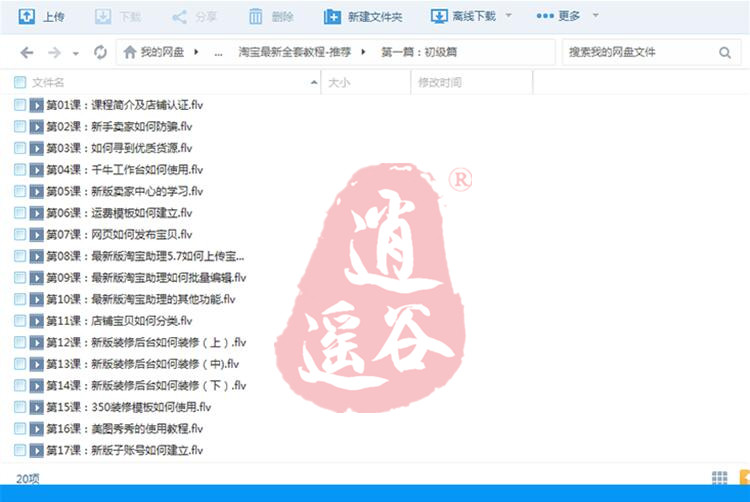Check the box for 第05课 file
The width and height of the screenshot is (750, 502).
click(x=20, y=191)
